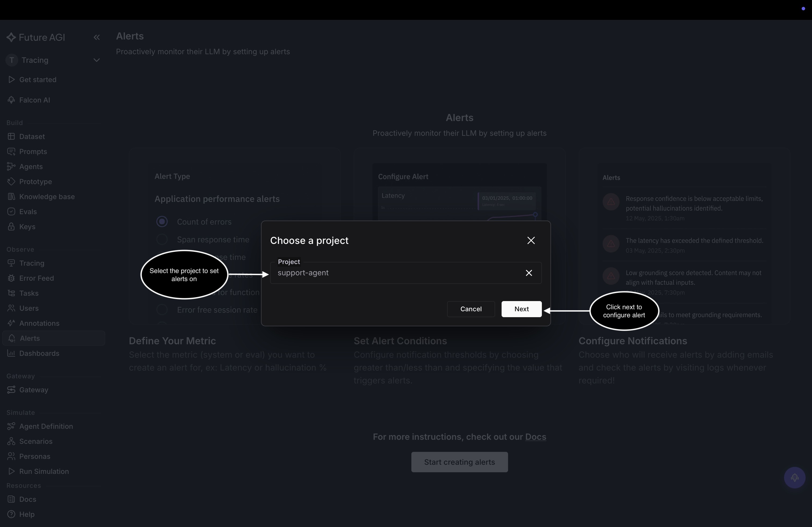The width and height of the screenshot is (812, 527).
Task: Click the Keys lock icon
Action: [x=11, y=226]
